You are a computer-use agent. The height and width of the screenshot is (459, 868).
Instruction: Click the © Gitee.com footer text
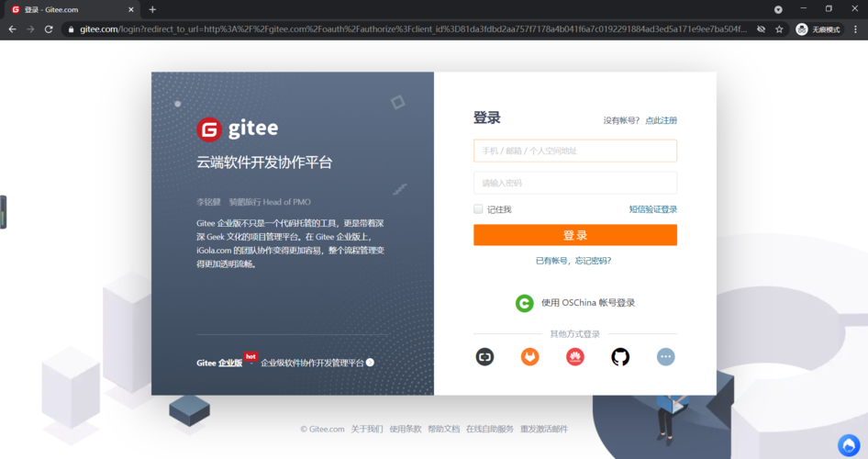(x=322, y=429)
